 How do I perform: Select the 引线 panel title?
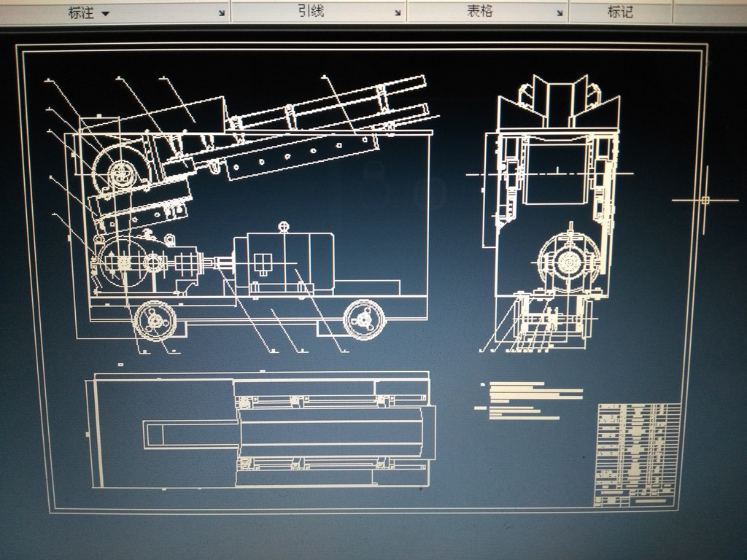coord(311,11)
